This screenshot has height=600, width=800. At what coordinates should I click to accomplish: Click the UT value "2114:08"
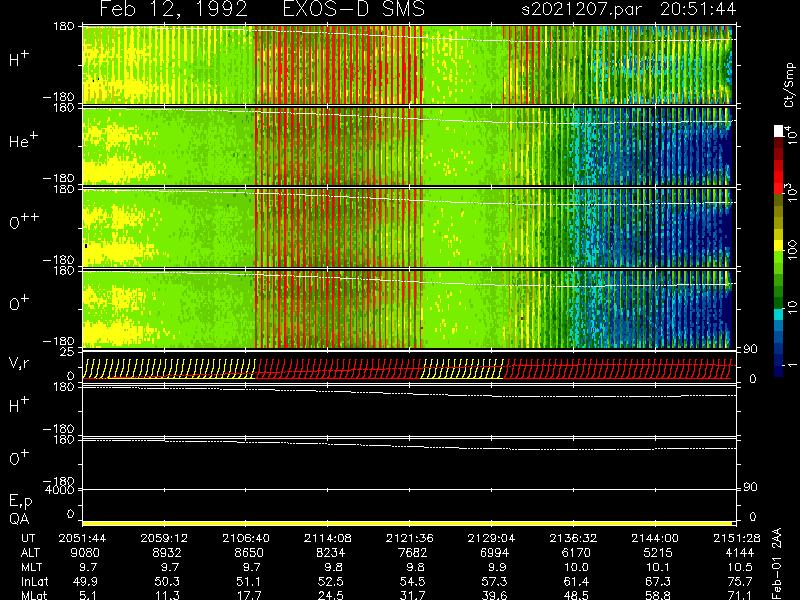click(x=328, y=538)
